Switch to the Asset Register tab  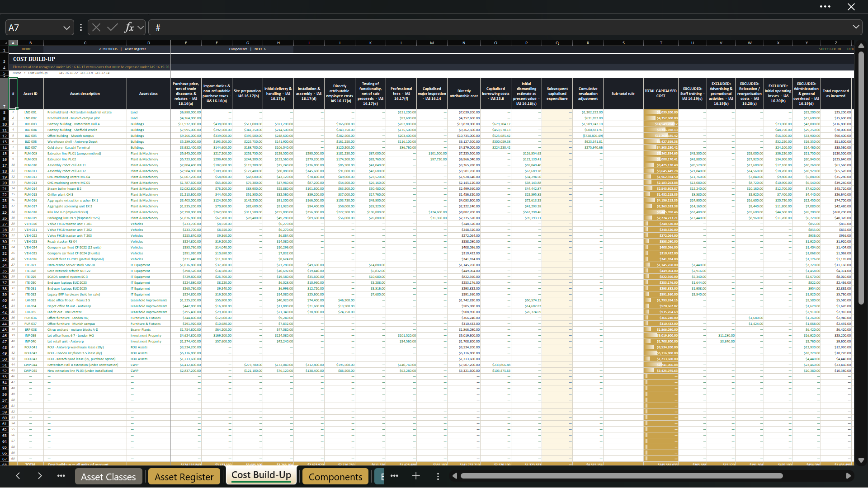point(184,477)
